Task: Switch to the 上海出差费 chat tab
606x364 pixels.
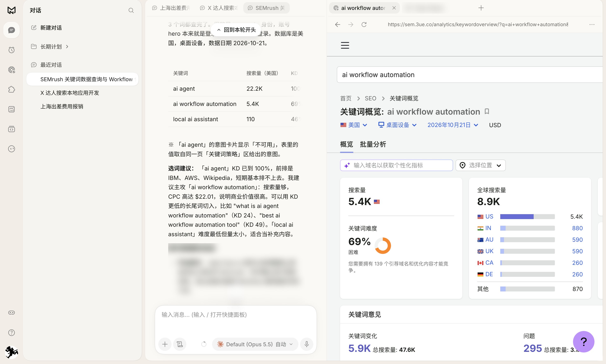Action: [x=171, y=8]
